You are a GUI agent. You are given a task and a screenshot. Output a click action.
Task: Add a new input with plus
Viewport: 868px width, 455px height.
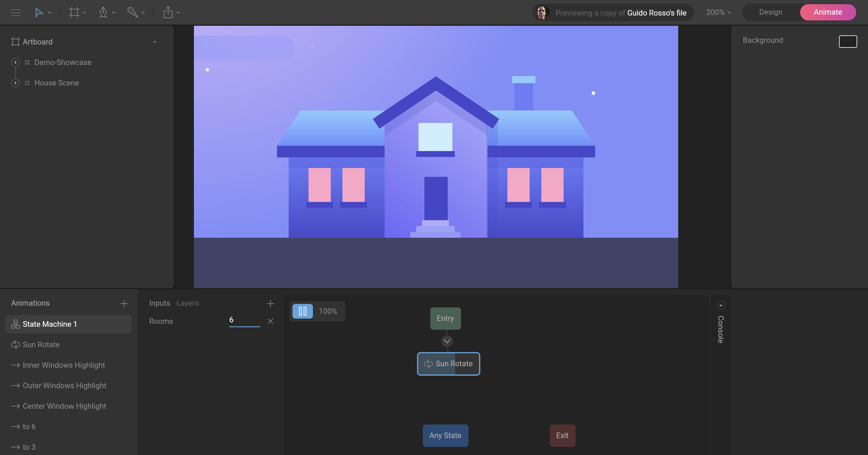pos(270,304)
